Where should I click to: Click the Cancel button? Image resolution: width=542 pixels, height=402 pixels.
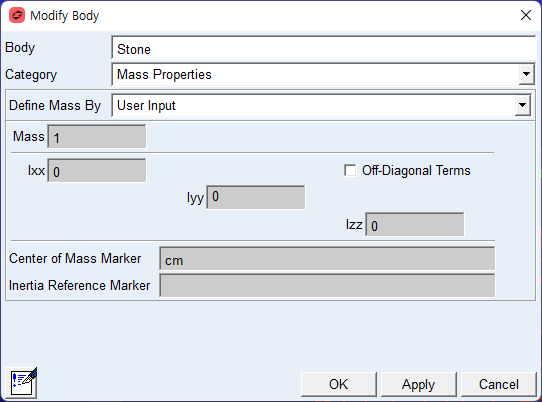[x=498, y=384]
